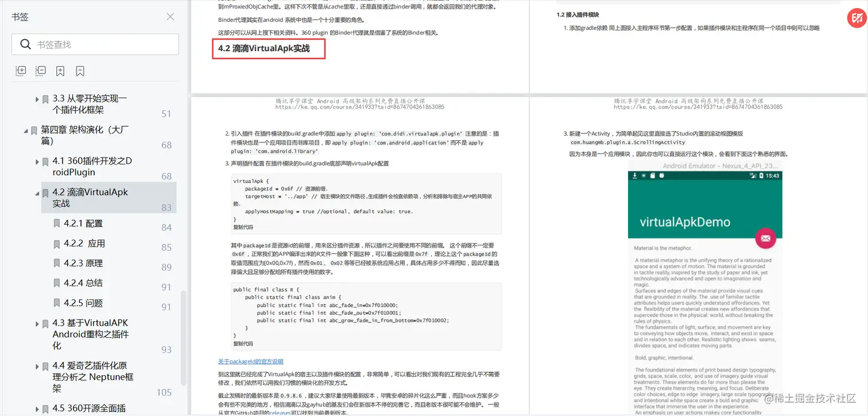Click page number 105 for 4.4 bookmark
The image size is (868, 416).
[x=164, y=392]
